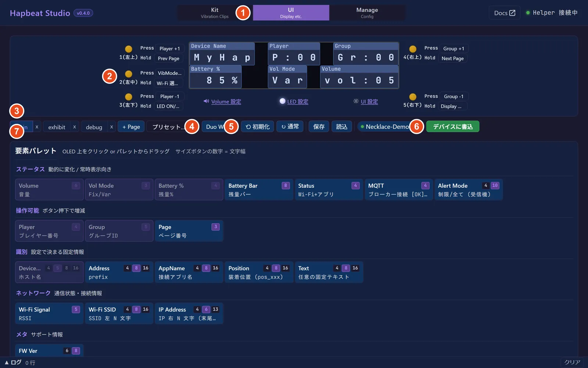Select the Vol Mode block on the OLED
Image resolution: width=588 pixels, height=368 pixels.
(287, 77)
